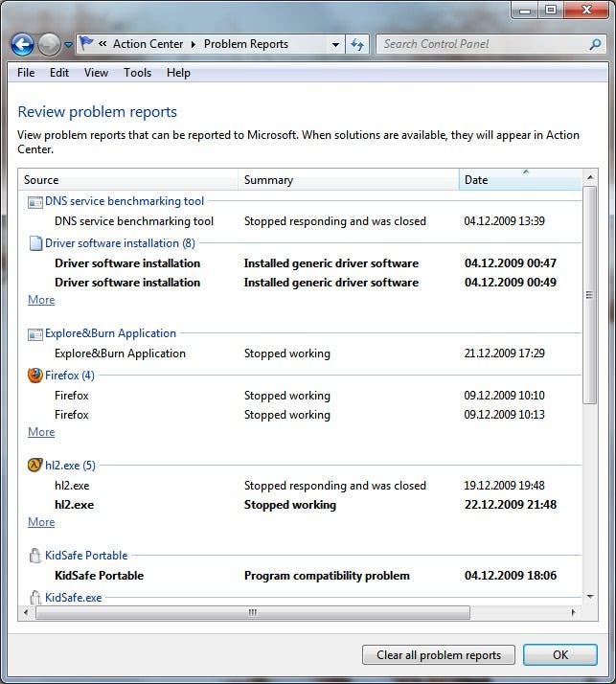Viewport: 616px width, 684px height.
Task: Click More under Driver software installation
Action: point(41,300)
